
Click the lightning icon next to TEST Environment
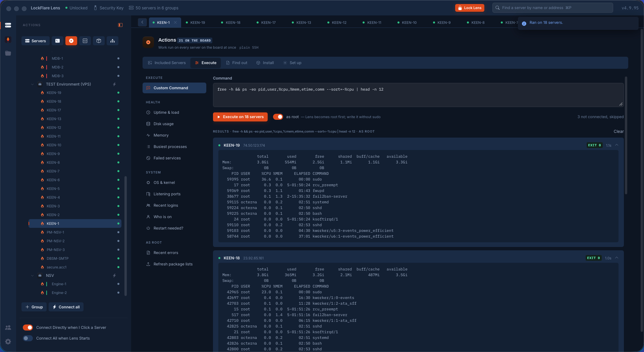(114, 84)
